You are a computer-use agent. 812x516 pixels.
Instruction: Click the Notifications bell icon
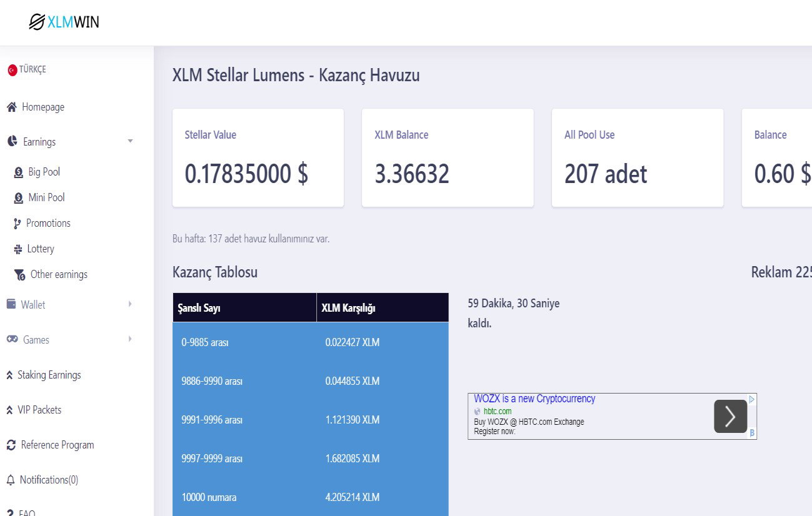click(x=11, y=480)
